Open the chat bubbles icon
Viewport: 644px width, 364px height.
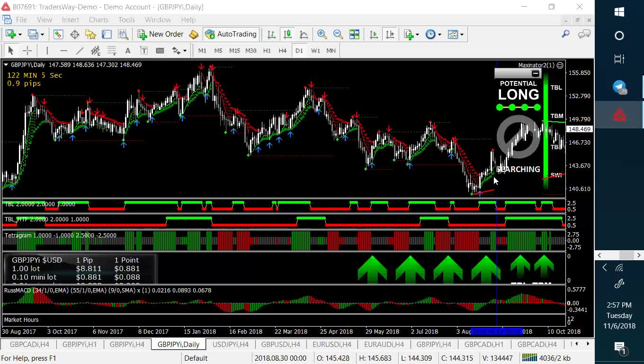pyautogui.click(x=584, y=34)
